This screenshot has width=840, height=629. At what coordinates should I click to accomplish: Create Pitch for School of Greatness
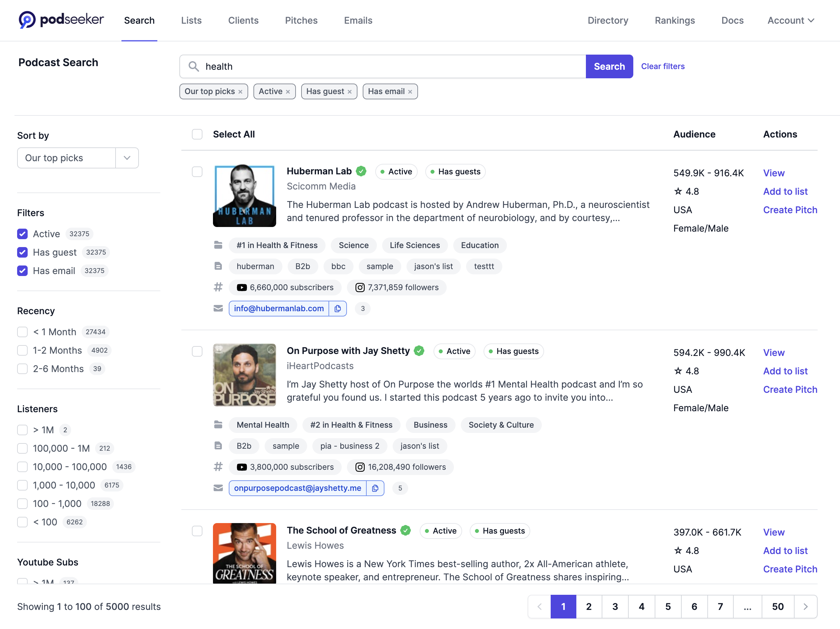pos(790,569)
